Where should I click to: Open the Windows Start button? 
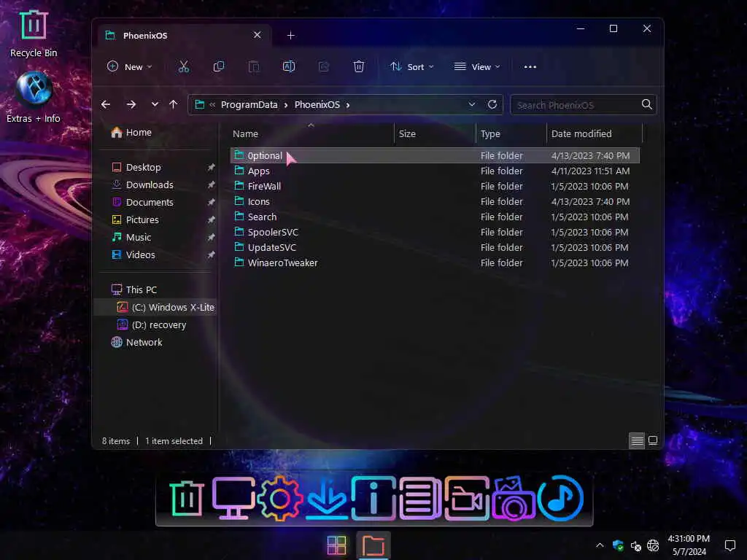(x=336, y=545)
